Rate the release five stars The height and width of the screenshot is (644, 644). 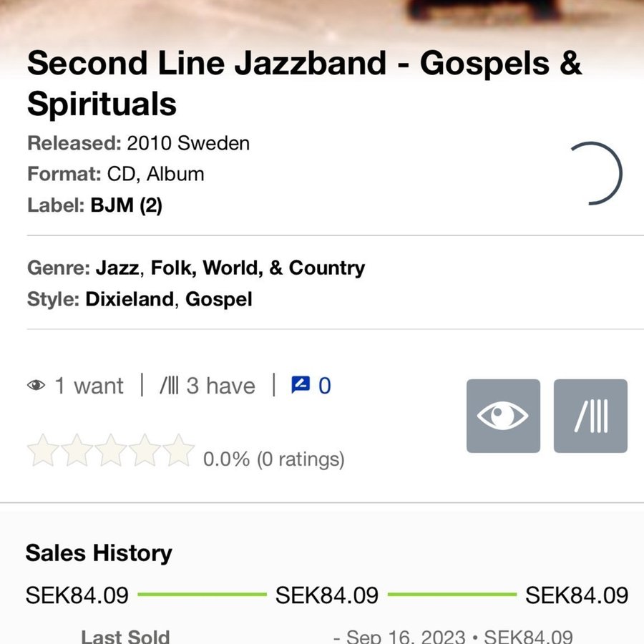[x=178, y=451]
